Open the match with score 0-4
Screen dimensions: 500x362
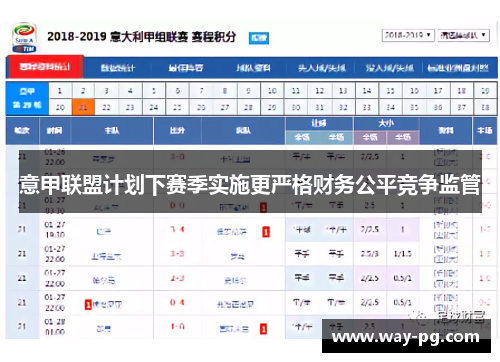tap(177, 302)
